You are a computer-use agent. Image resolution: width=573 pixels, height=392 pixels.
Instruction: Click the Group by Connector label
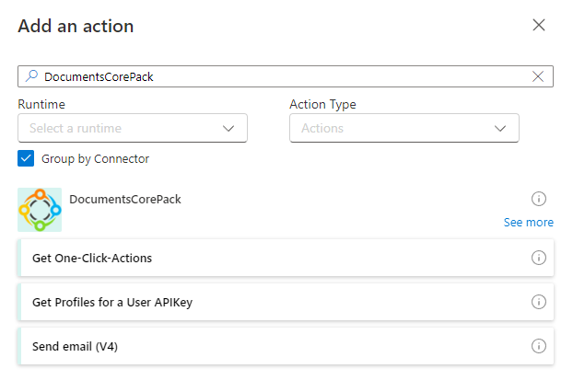tap(95, 158)
